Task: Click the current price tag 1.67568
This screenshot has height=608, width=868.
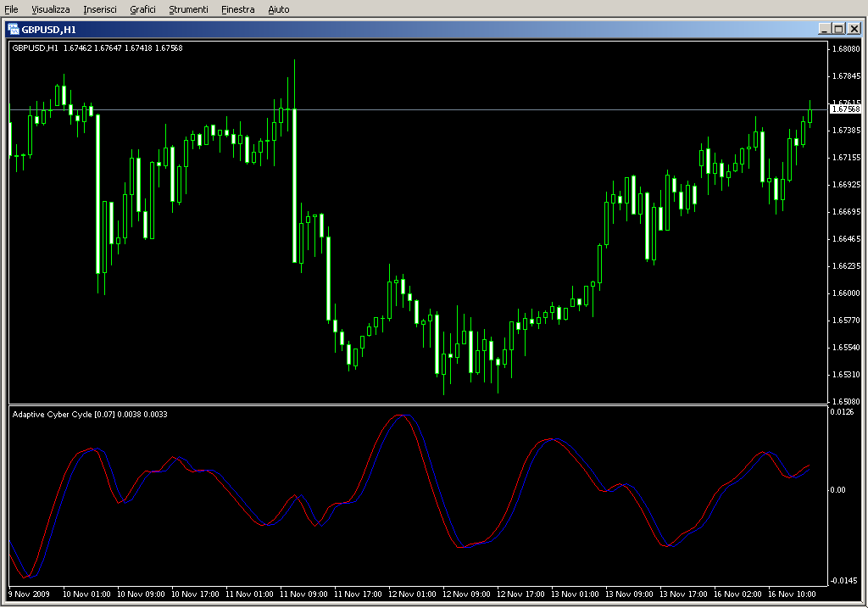Action: coord(845,109)
